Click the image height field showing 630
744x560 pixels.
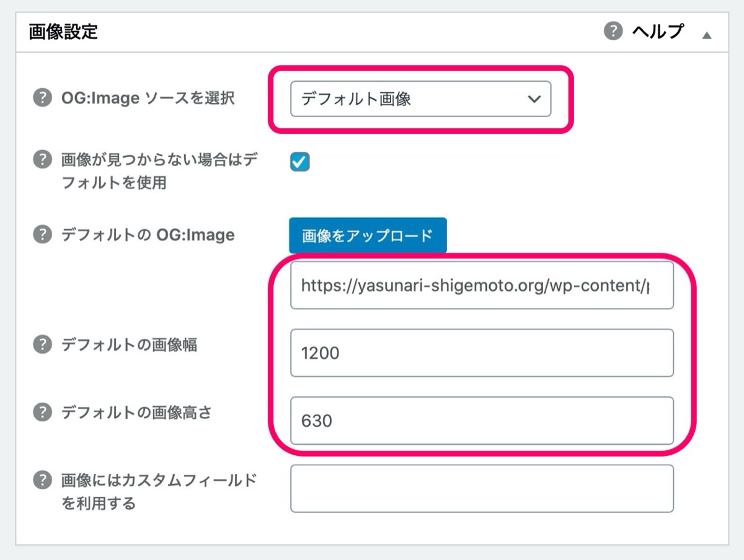coord(482,421)
